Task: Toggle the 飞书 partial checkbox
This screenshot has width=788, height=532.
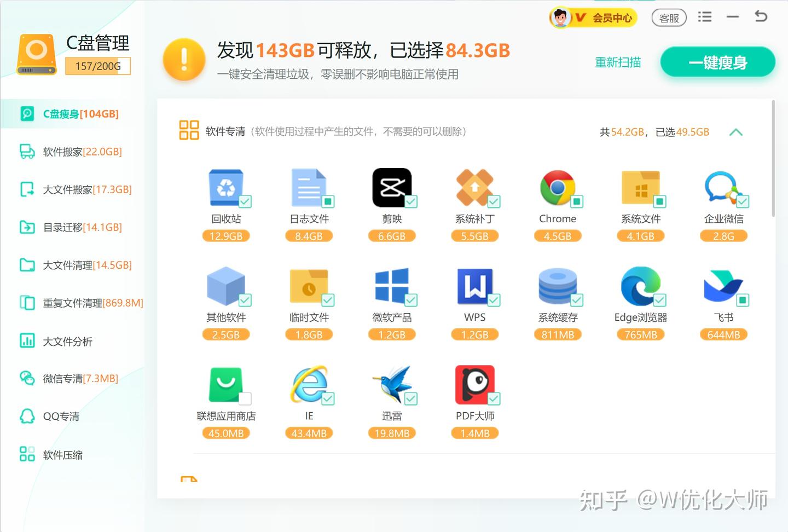Action: [x=743, y=300]
